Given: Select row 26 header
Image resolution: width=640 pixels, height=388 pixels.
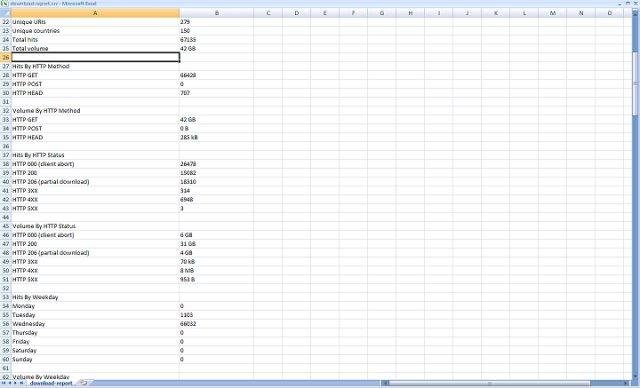Looking at the screenshot, I should coord(6,57).
